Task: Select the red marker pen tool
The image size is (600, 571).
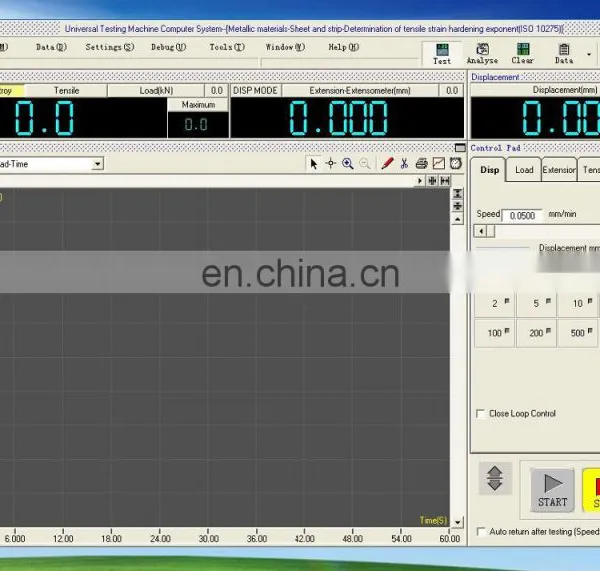Action: pyautogui.click(x=387, y=164)
